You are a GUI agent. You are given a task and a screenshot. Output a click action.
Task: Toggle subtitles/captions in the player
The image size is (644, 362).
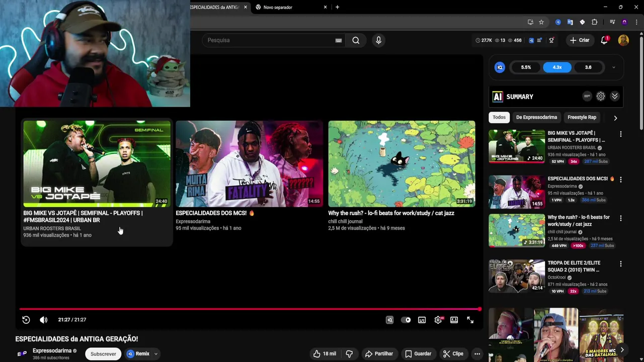(422, 320)
